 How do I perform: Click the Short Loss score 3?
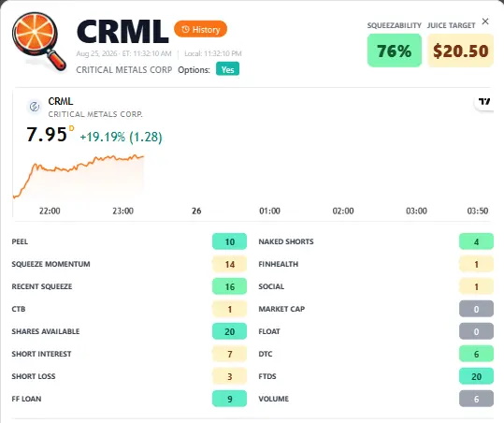(x=229, y=376)
